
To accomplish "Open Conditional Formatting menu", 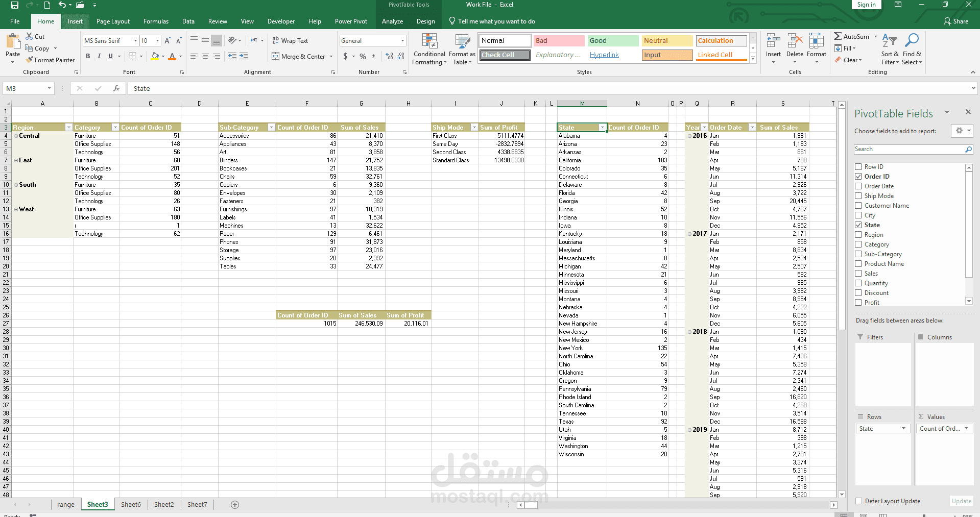I will 429,49.
